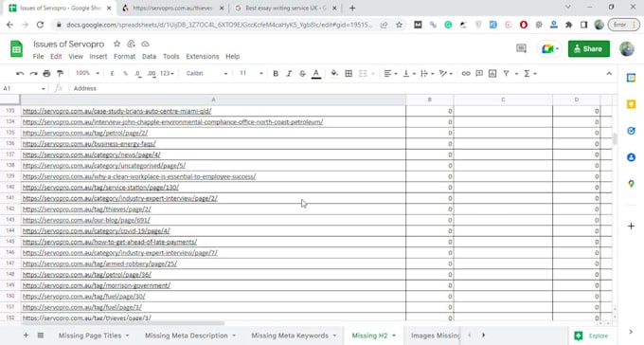Screen dimensions: 644x345
Task: Open the font size dropdown
Action: click(x=251, y=74)
